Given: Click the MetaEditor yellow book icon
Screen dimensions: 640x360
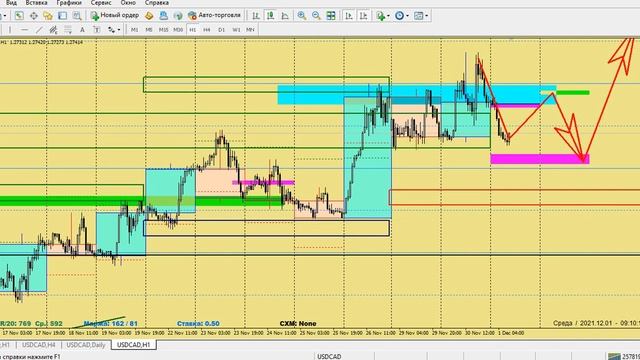Looking at the screenshot, I should point(149,16).
